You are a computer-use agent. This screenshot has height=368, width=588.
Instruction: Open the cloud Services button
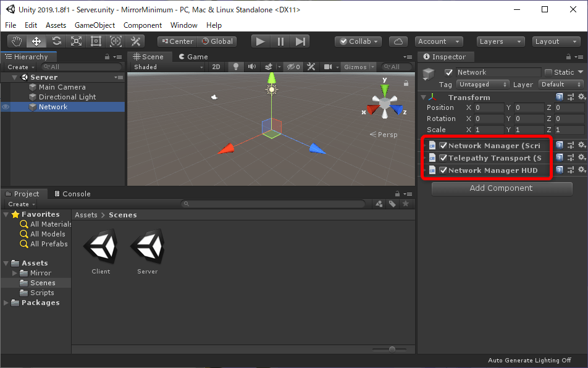(398, 41)
